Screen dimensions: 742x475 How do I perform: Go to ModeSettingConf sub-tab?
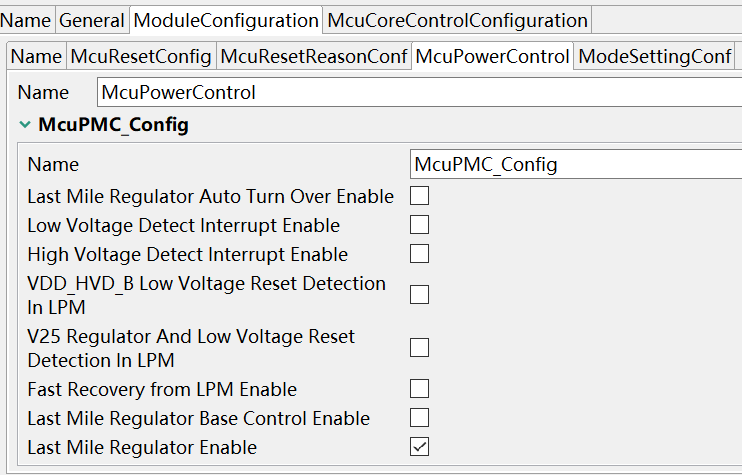point(655,57)
